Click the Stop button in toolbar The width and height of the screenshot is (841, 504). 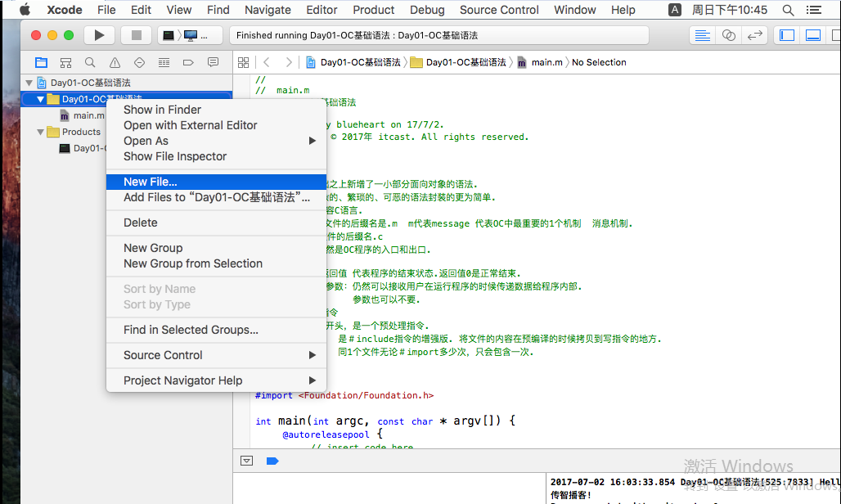[x=137, y=35]
